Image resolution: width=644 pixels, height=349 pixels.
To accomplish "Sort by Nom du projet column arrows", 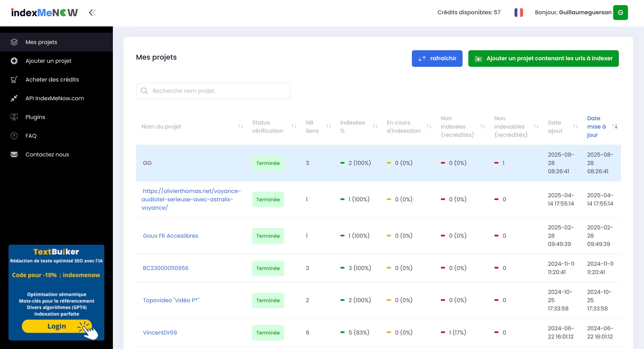I will point(240,126).
